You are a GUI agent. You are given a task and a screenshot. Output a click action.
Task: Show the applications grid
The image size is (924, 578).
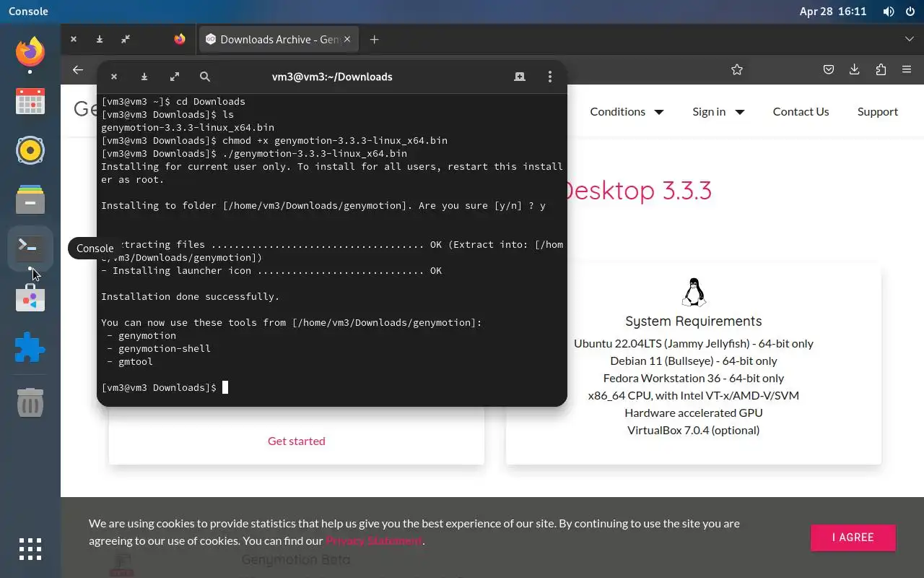30,549
